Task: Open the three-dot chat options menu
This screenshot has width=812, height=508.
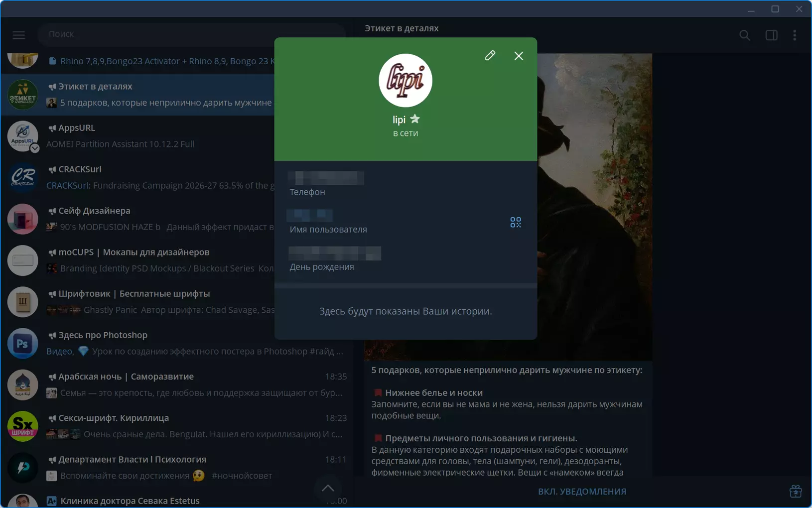Action: pos(795,35)
